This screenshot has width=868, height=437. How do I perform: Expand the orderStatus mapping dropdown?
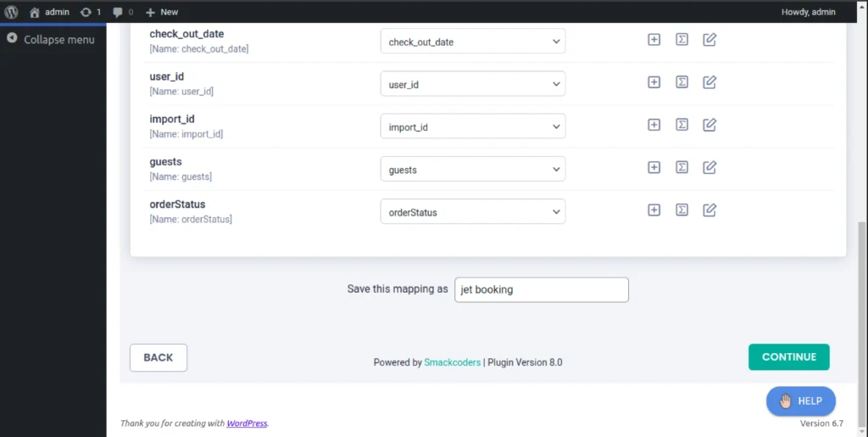472,211
